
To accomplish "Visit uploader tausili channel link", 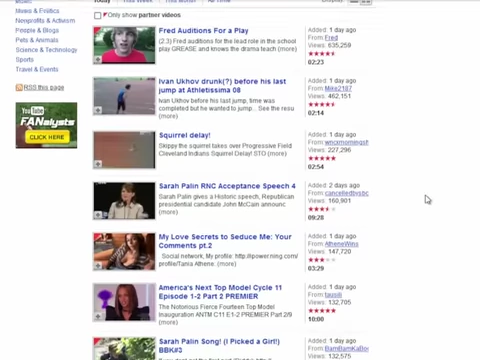I will point(333,295).
